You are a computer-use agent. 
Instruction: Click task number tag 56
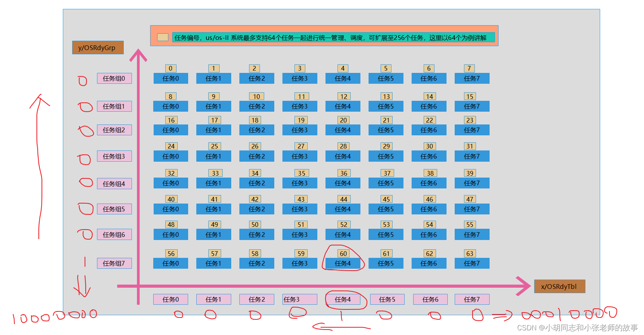171,254
